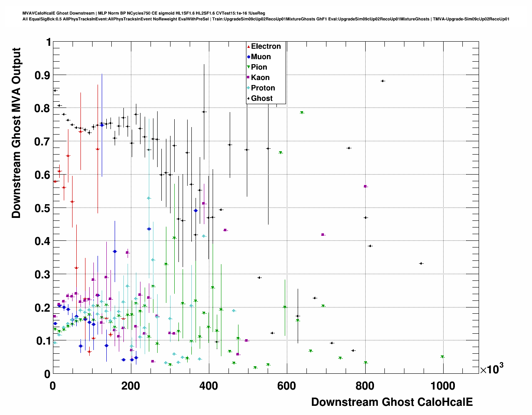Click the 800 tick label on x-axis

click(x=365, y=386)
